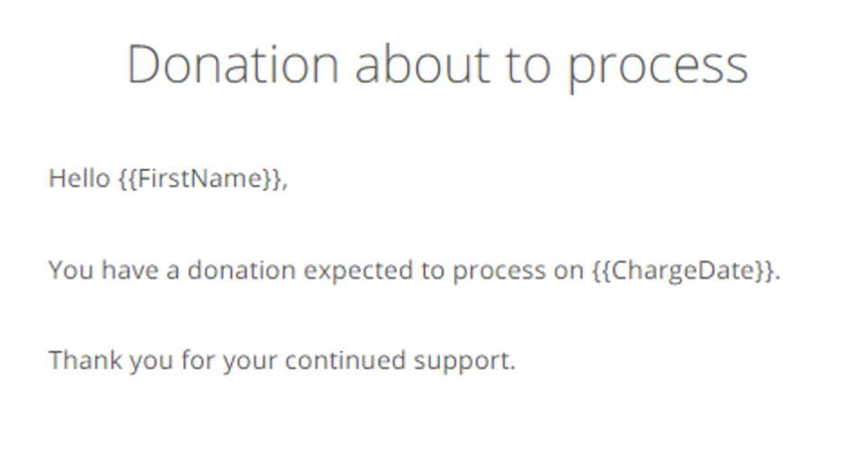Click the word "Hello" in the greeting

coord(79,179)
